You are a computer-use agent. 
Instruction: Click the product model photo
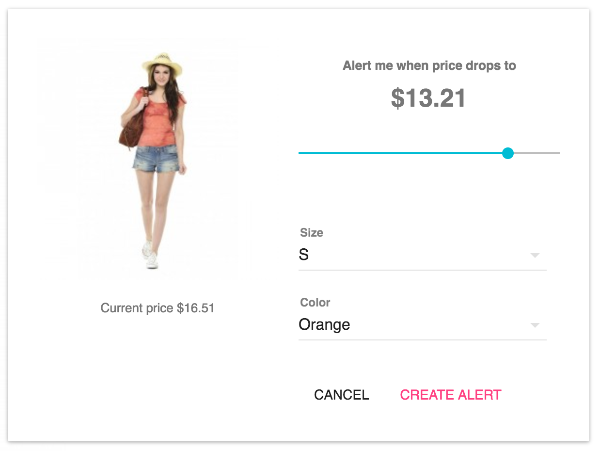(156, 161)
